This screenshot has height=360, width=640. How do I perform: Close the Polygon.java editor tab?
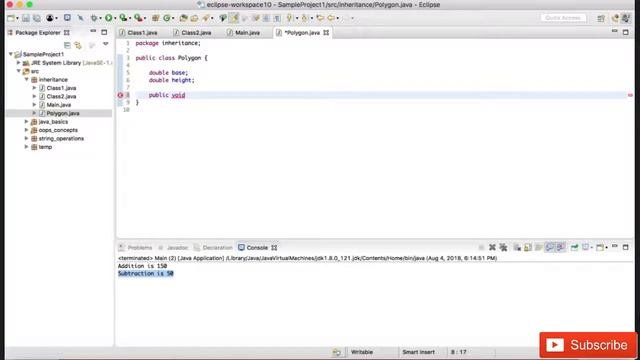[326, 33]
